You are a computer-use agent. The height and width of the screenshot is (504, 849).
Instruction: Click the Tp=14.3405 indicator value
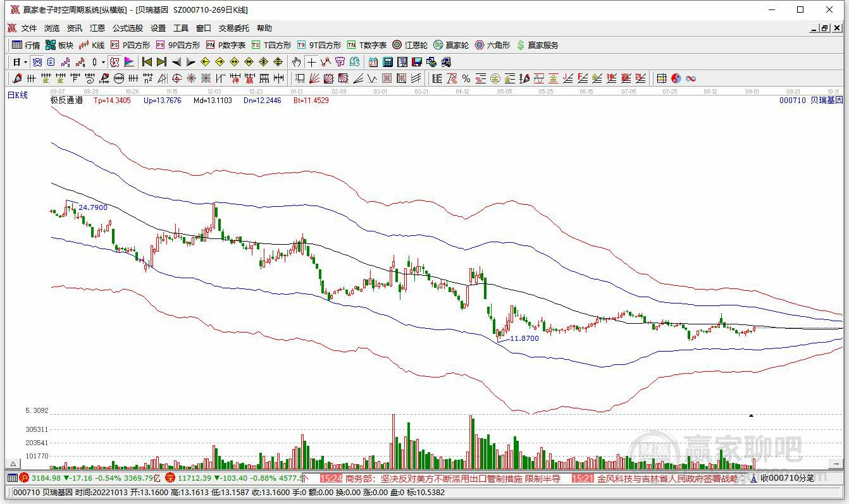pyautogui.click(x=112, y=100)
